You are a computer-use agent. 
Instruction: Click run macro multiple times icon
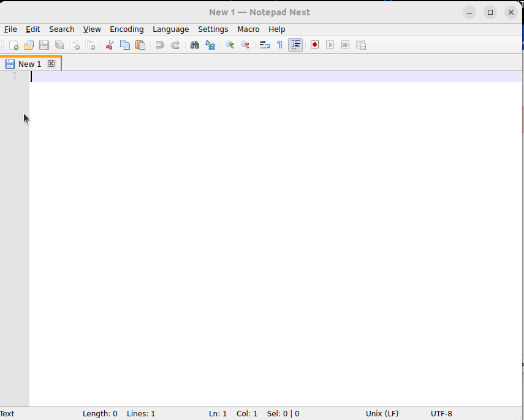pyautogui.click(x=345, y=45)
